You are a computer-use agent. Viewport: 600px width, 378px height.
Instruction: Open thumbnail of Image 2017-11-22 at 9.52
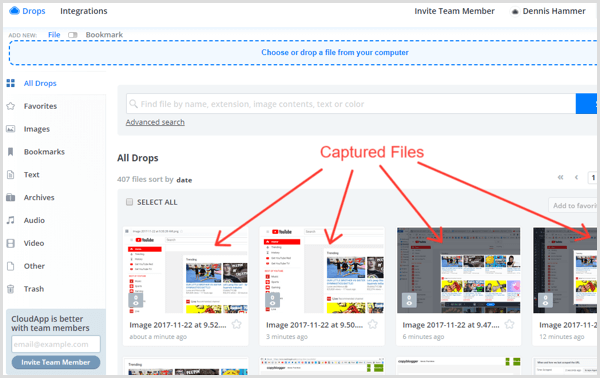186,270
